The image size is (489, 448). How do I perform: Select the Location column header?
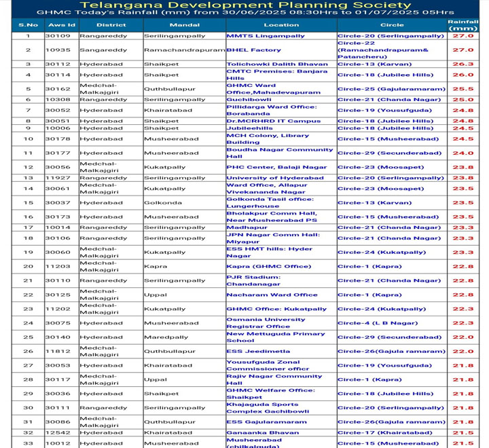coord(281,25)
